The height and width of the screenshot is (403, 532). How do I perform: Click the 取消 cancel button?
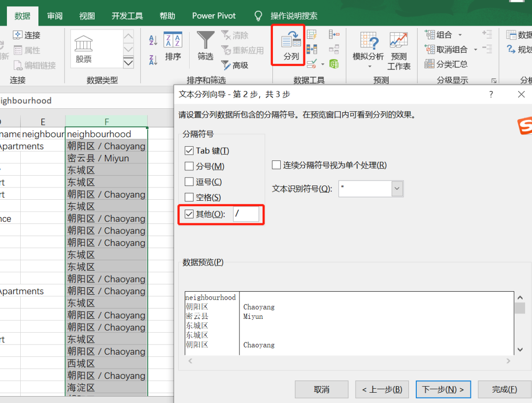[322, 389]
